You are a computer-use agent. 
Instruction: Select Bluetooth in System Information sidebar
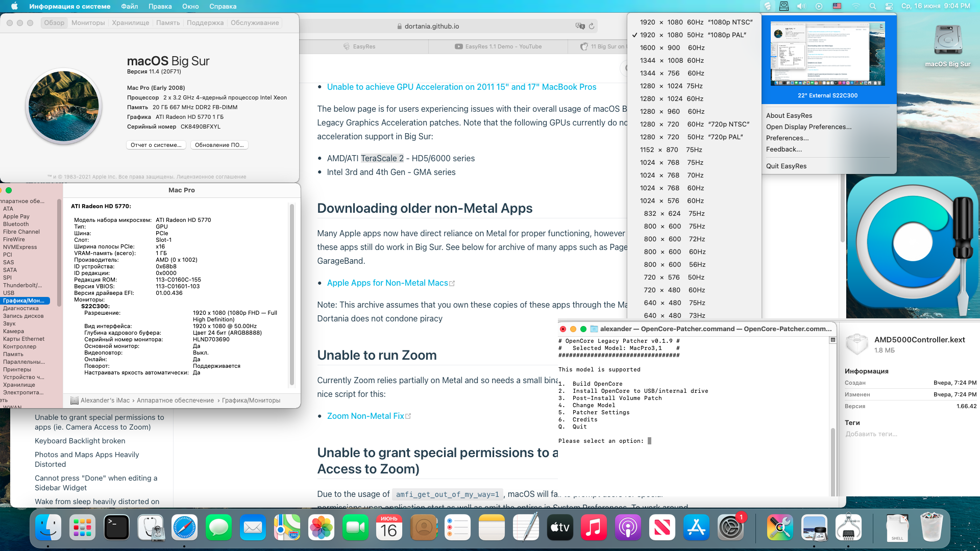point(16,224)
